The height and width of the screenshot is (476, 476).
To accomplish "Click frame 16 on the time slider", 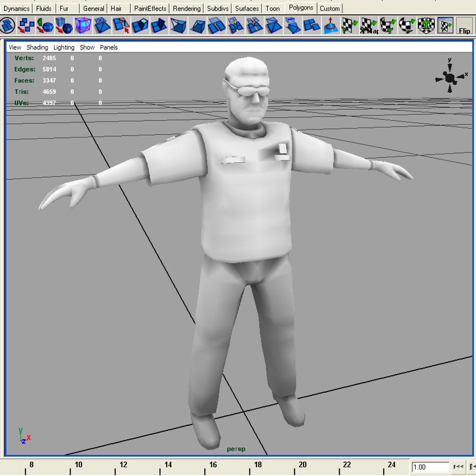I will tap(213, 465).
